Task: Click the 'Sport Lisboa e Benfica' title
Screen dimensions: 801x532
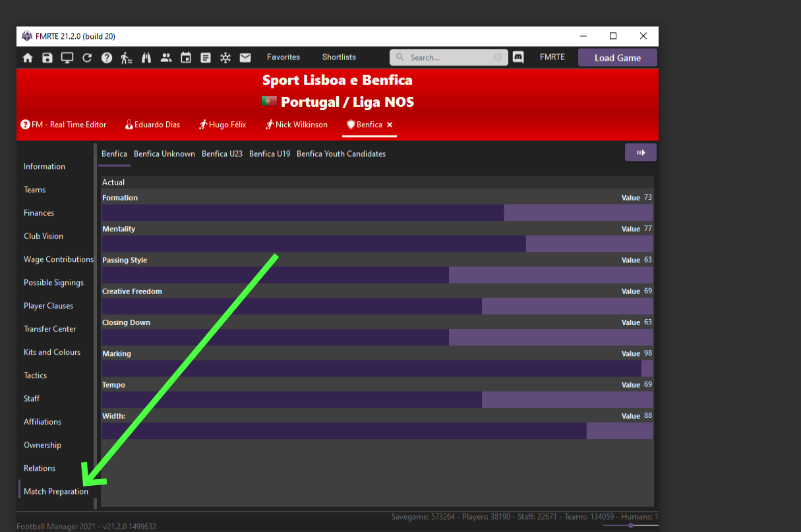Action: 338,80
